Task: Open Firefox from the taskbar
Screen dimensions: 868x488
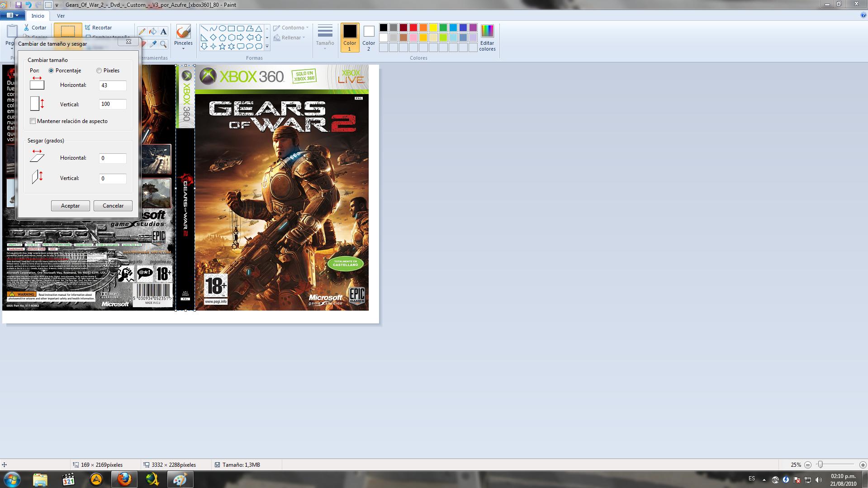Action: [x=124, y=479]
